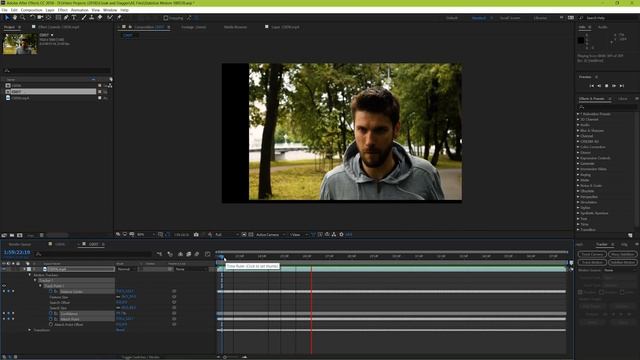Toggle the Attach Point Offset stopwatch
This screenshot has width=640, height=360.
tap(51, 324)
